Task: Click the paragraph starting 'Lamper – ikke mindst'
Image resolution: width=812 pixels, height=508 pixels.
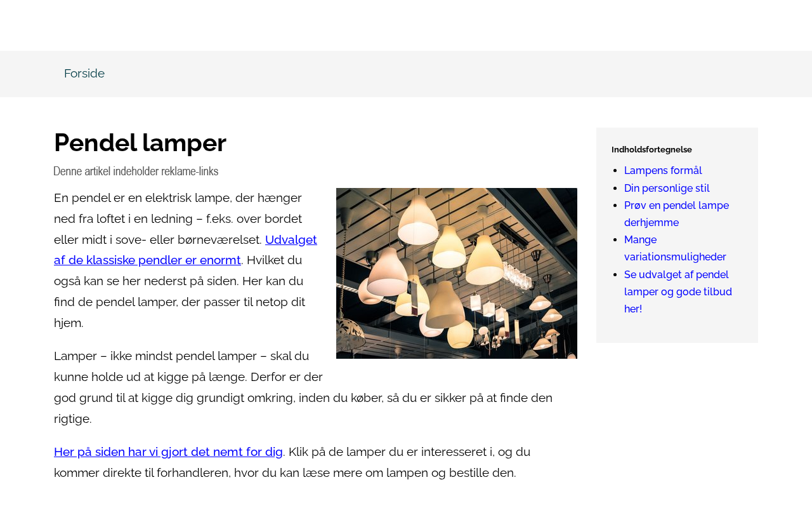Action: pos(303,387)
